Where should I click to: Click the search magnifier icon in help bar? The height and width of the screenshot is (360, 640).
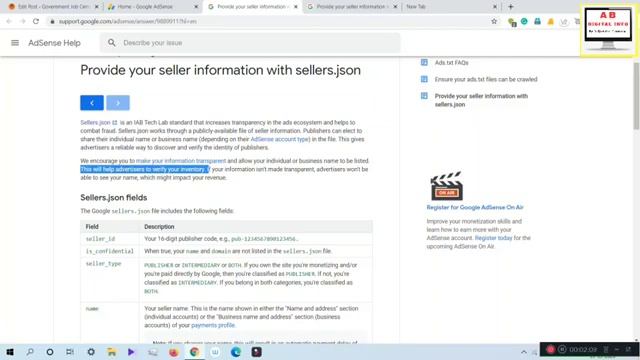click(111, 42)
